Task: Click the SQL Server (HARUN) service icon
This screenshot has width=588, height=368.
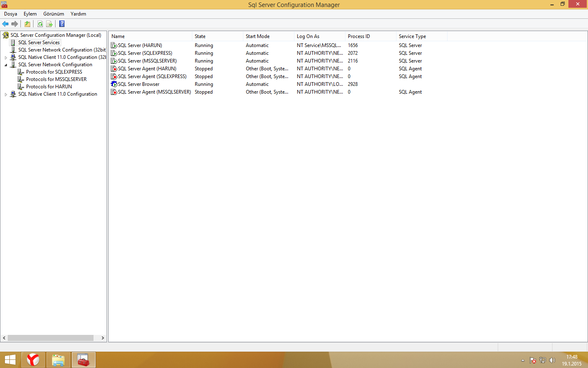Action: click(x=114, y=45)
